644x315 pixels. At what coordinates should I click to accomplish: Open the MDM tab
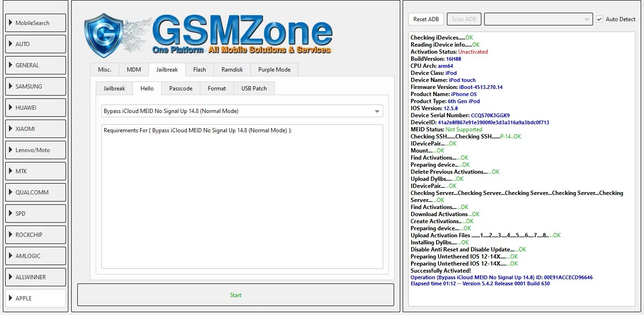pyautogui.click(x=133, y=70)
